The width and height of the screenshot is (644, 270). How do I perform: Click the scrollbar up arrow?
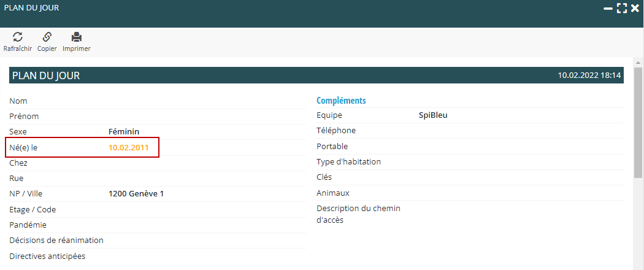(x=638, y=63)
